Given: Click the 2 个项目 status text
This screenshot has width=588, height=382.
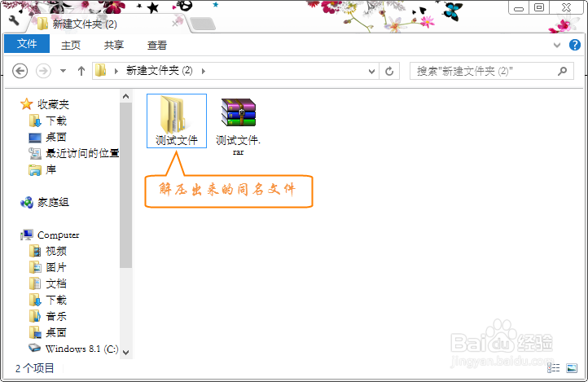Looking at the screenshot, I should 34,368.
